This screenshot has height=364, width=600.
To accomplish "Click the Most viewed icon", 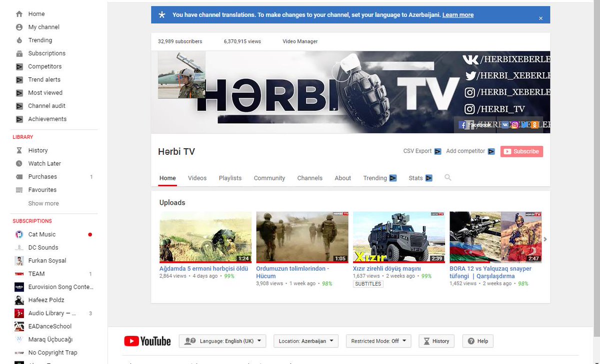I will point(19,92).
